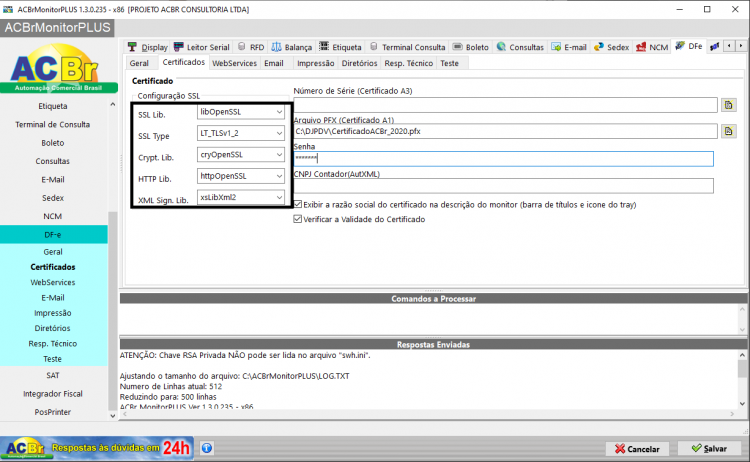Screen dimensions: 750x462
Task: Click the CNPJ Contador input field
Action: coord(504,186)
